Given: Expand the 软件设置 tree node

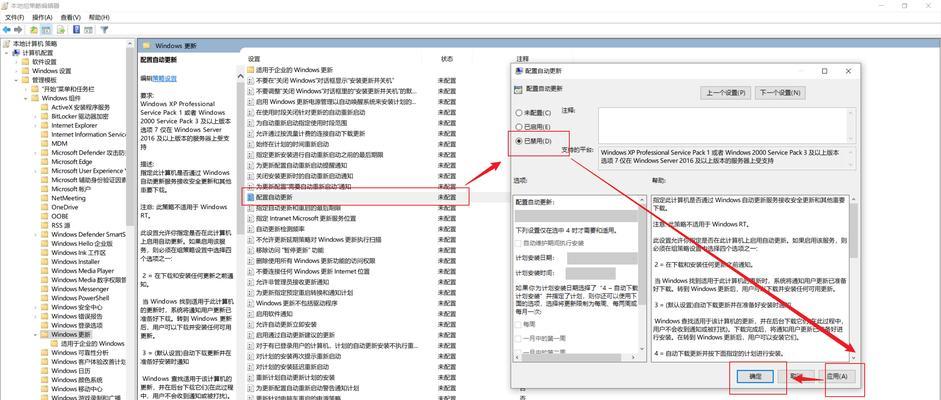Looking at the screenshot, I should tap(16, 62).
